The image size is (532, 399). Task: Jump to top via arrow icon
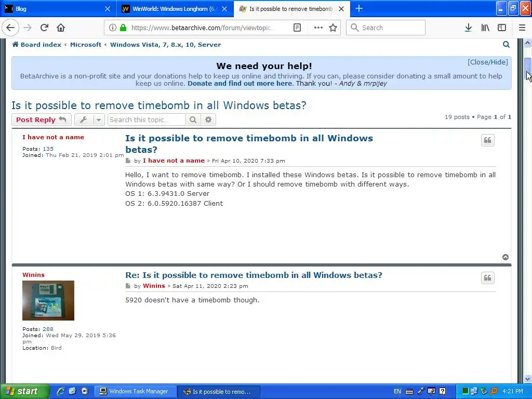click(x=505, y=257)
